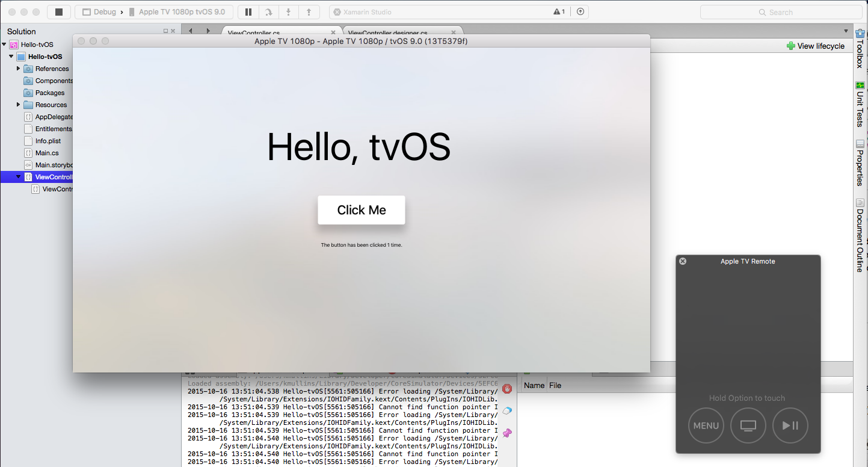Collapse the Hello-tvOS solution node
Image resolution: width=868 pixels, height=467 pixels.
click(x=4, y=45)
